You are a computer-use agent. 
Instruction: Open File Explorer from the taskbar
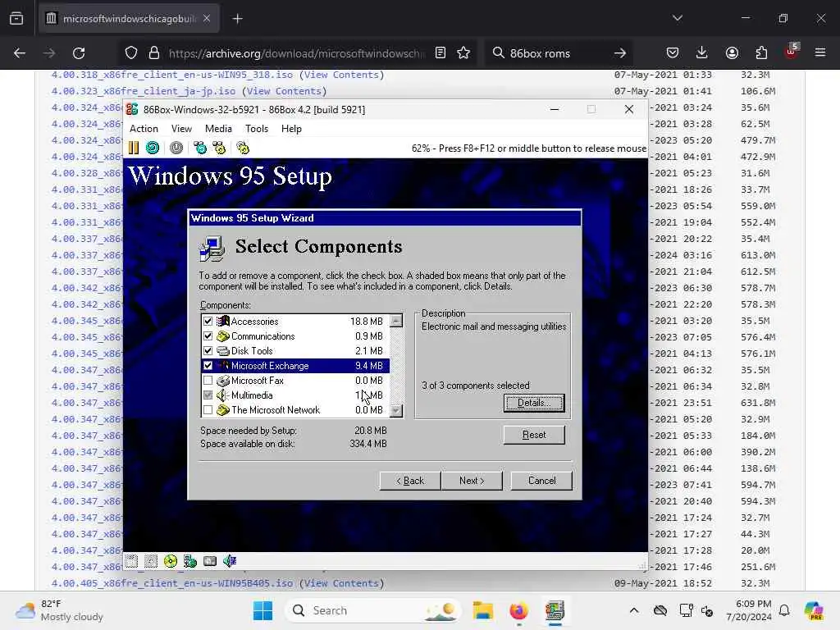click(x=482, y=610)
